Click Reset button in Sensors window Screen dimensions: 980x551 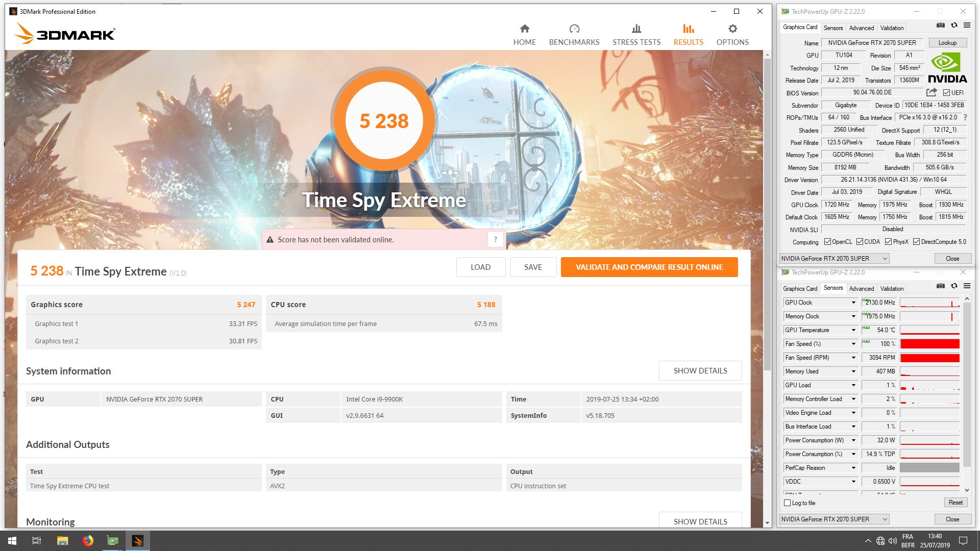[955, 503]
